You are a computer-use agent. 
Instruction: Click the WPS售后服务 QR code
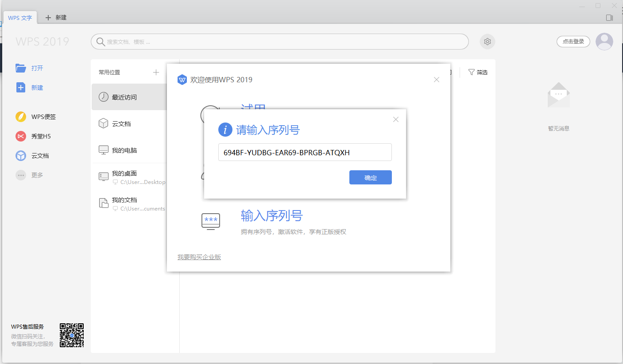pos(72,335)
